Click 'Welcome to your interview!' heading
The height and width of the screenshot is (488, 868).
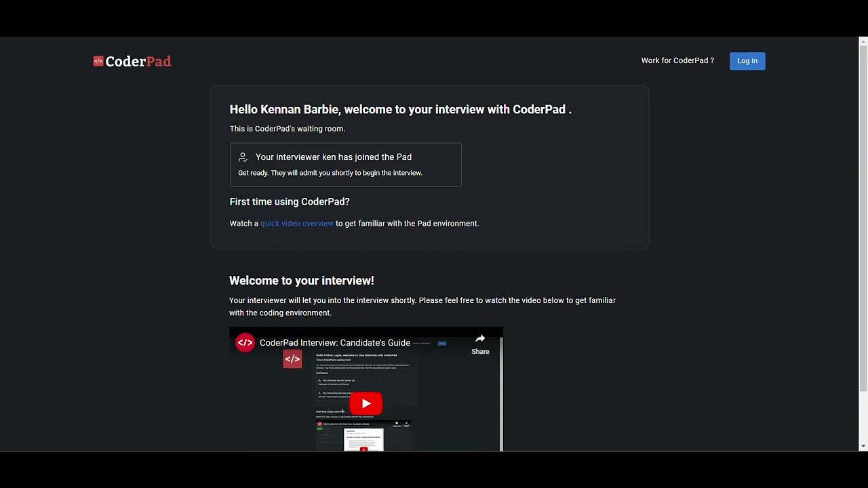tap(302, 281)
